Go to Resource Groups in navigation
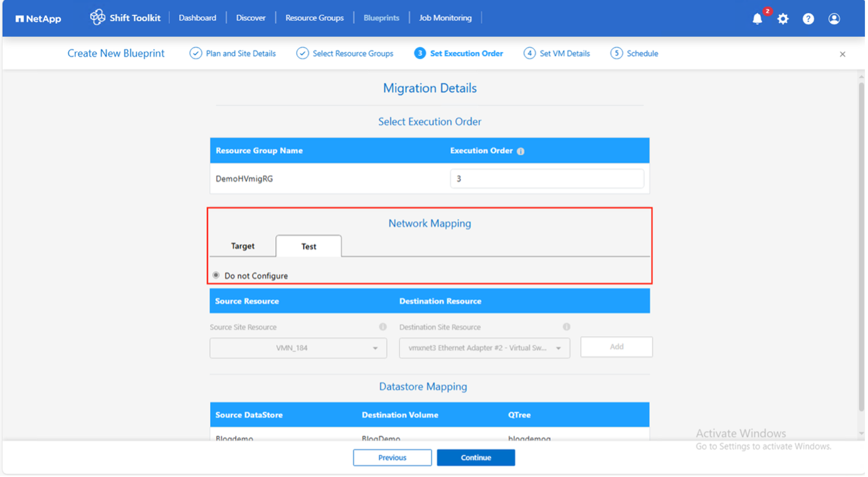868x477 pixels. 314,18
